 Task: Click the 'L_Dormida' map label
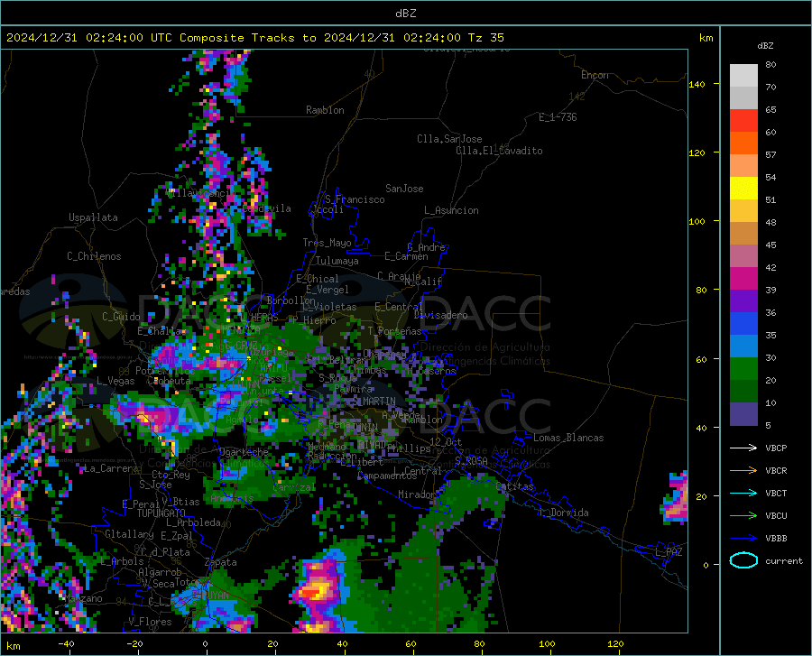[x=563, y=513]
